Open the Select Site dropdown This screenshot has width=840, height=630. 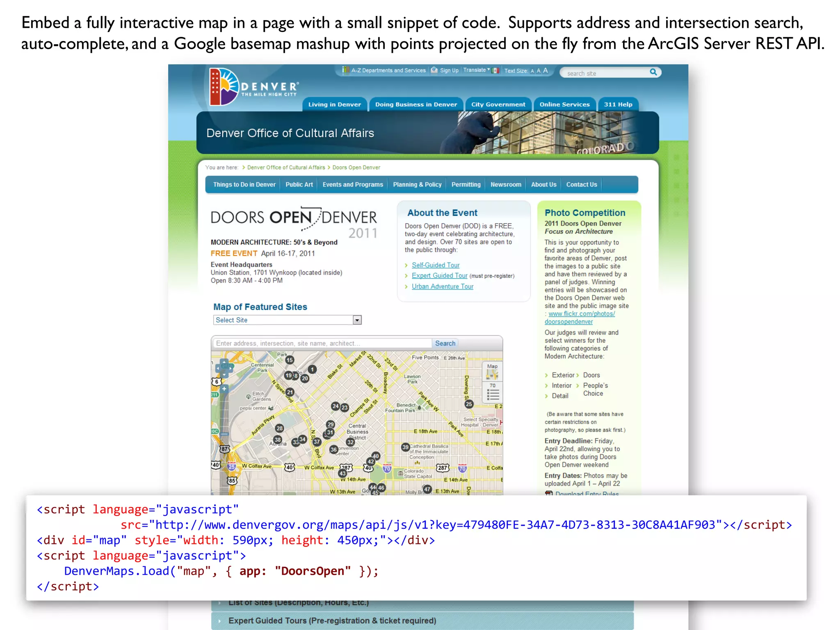pos(287,320)
